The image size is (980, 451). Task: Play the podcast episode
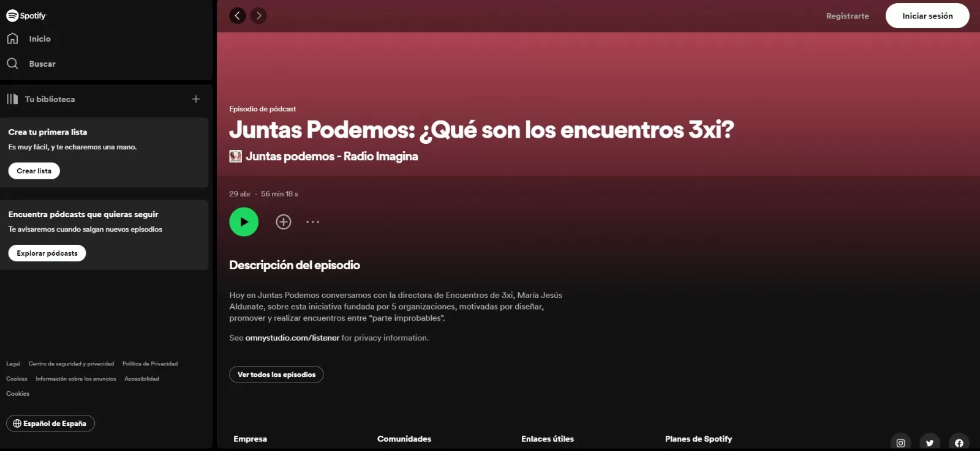[244, 222]
